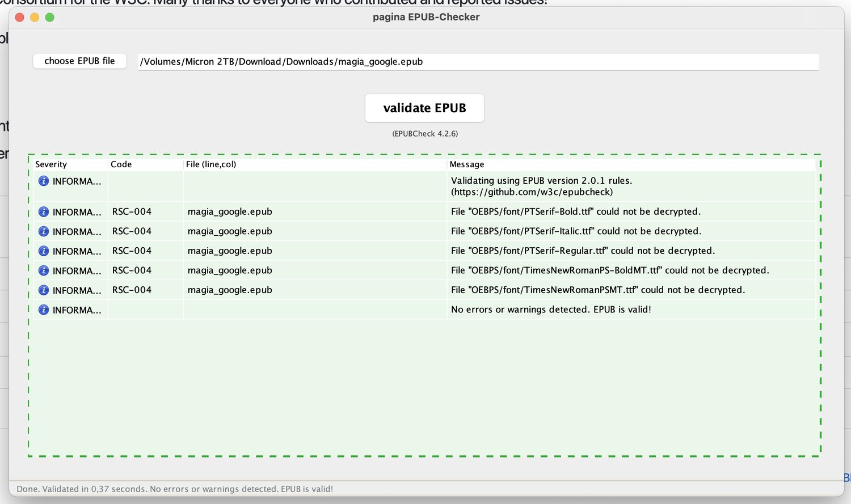Click the pagina EPUB-Checker window title

(426, 17)
